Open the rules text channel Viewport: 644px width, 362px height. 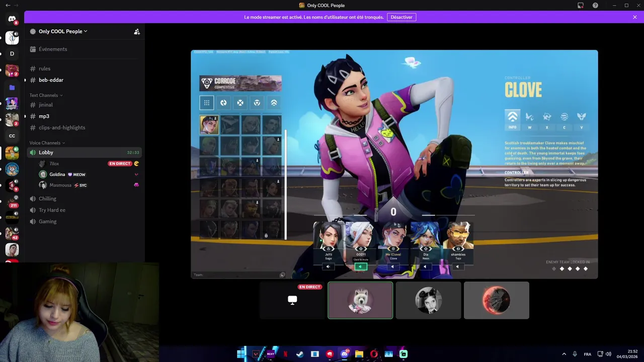click(x=85, y=68)
